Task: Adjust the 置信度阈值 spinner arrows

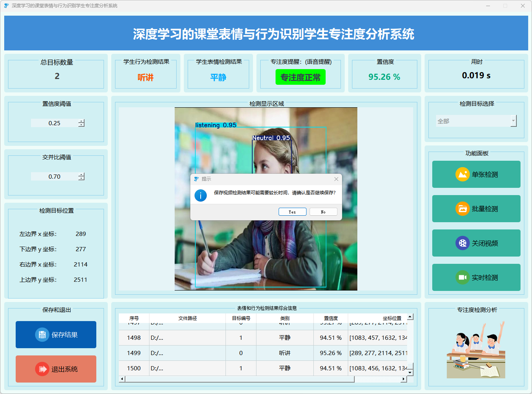Action: [x=81, y=123]
